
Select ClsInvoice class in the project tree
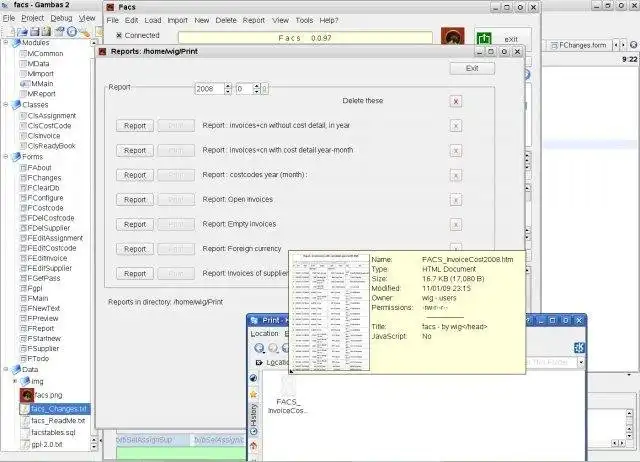[40, 135]
